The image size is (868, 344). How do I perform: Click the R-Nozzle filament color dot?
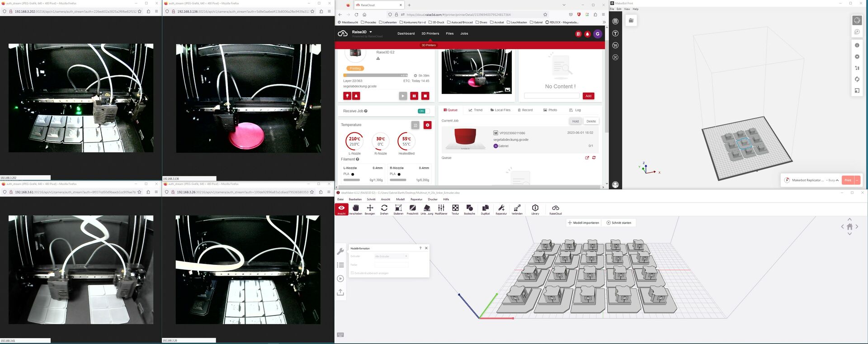pyautogui.click(x=399, y=174)
